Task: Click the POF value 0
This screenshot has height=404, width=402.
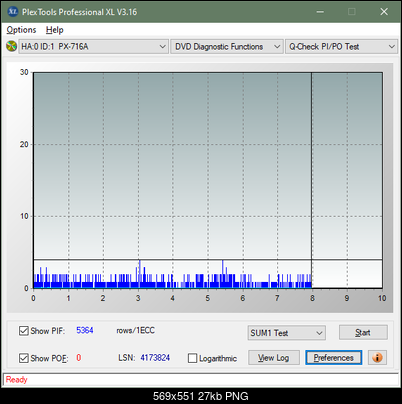Action: coord(79,358)
